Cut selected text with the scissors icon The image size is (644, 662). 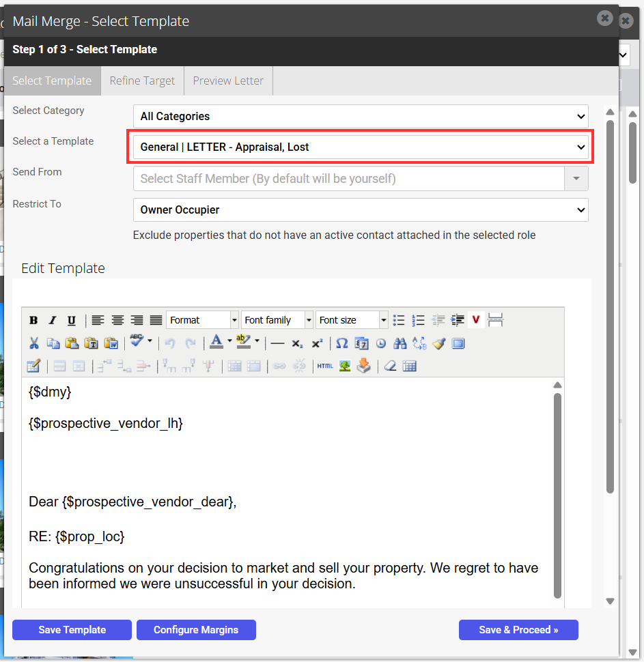click(x=34, y=343)
